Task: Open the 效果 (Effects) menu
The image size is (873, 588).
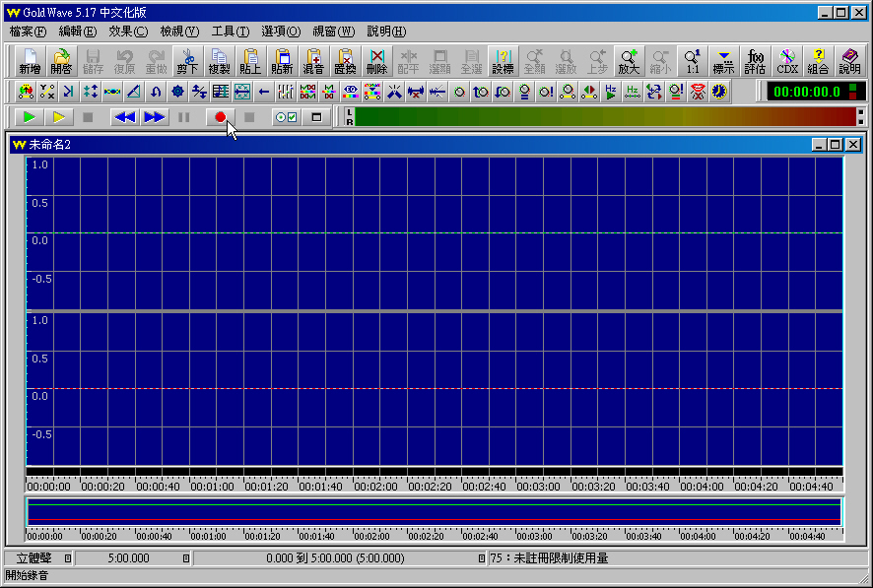Action: 128,32
